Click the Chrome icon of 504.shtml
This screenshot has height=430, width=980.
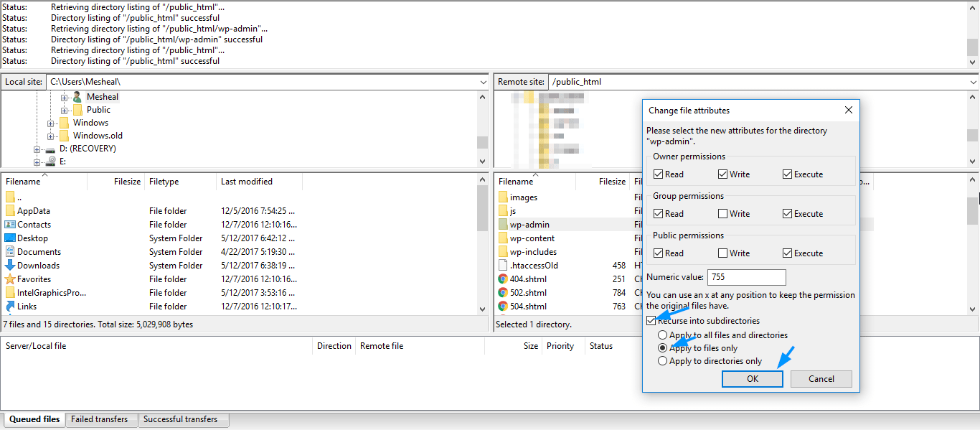503,307
